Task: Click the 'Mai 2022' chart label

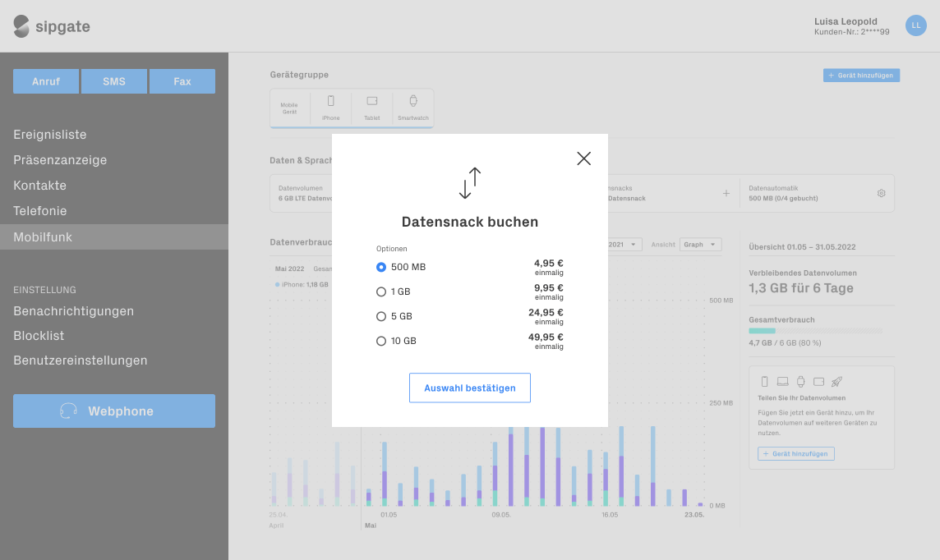Action: pos(289,269)
